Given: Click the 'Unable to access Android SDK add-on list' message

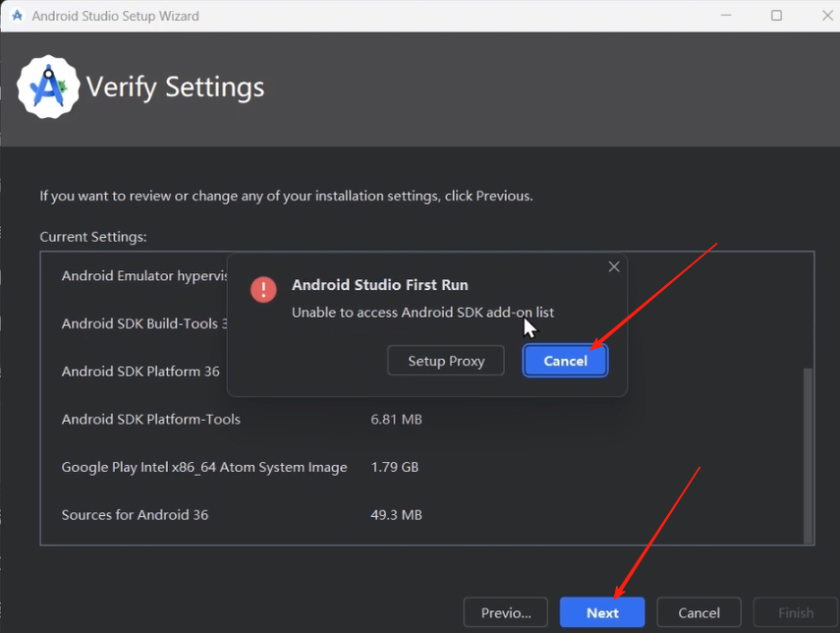Looking at the screenshot, I should (x=422, y=313).
